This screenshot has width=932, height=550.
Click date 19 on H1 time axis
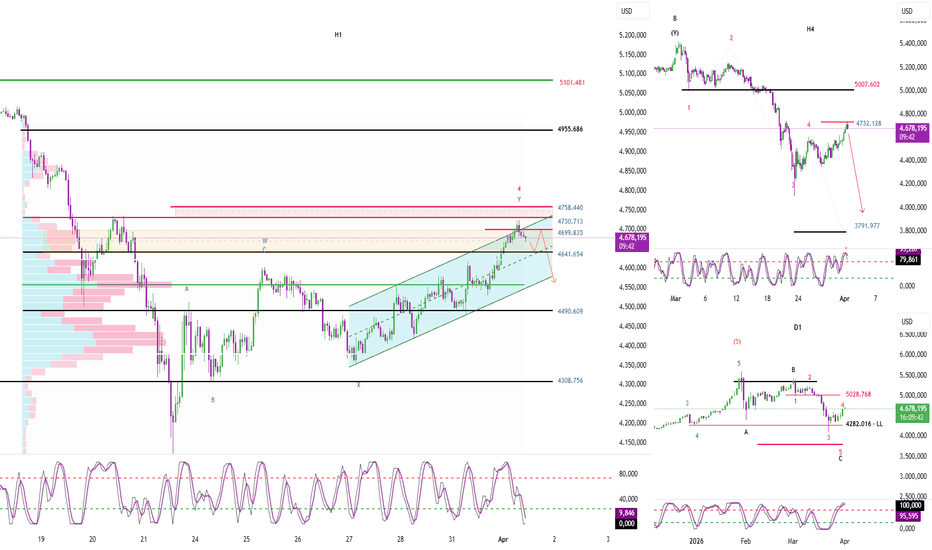tap(41, 539)
